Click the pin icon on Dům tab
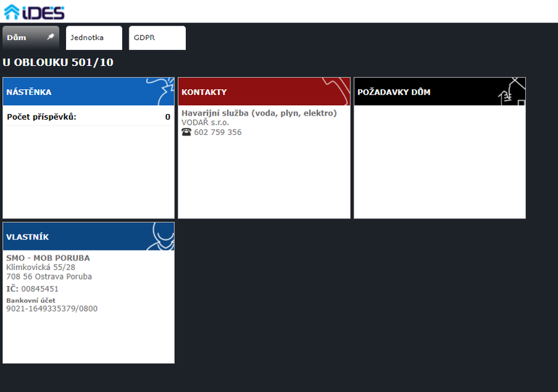The image size is (558, 392). 51,37
